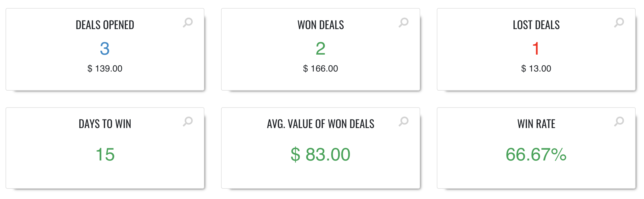
Task: Click the WON DEALS card heading
Action: click(x=321, y=25)
